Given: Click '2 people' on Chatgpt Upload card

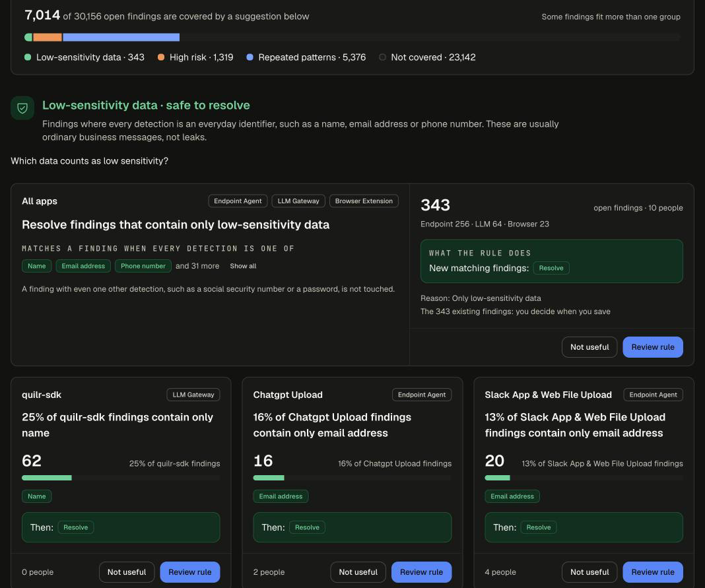Looking at the screenshot, I should coord(269,572).
